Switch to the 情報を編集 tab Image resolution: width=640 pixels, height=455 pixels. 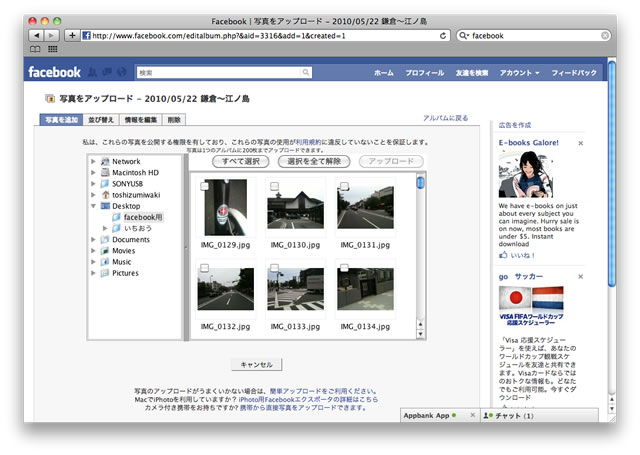click(x=140, y=120)
